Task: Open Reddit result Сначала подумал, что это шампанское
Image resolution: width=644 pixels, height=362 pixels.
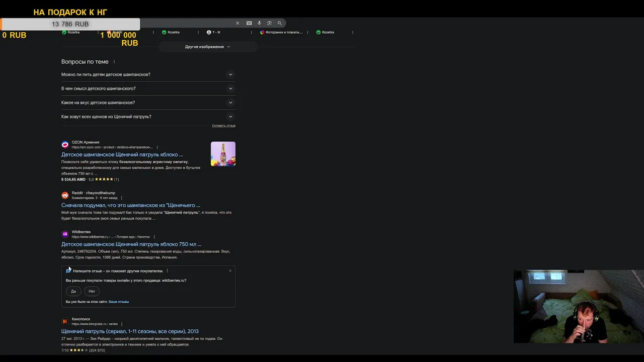Action: [131, 205]
